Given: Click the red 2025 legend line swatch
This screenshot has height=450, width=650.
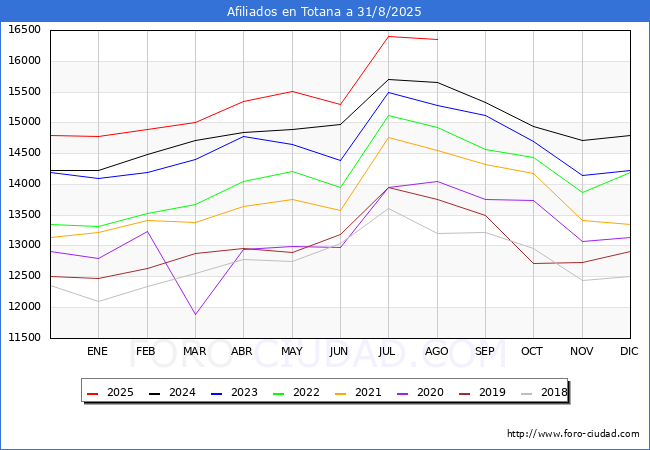Looking at the screenshot, I should pos(97,393).
